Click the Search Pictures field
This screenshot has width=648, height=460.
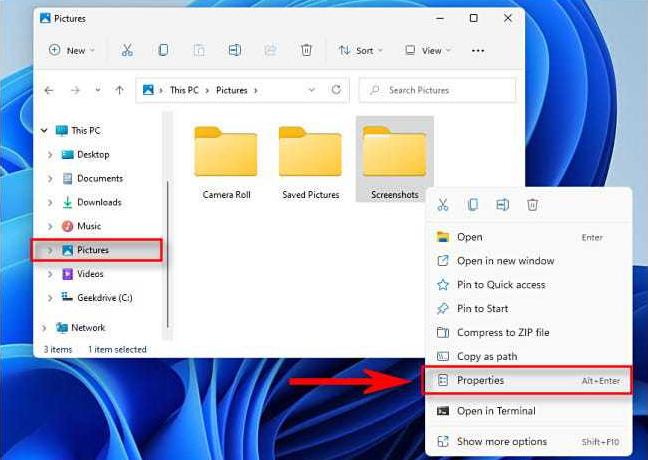[x=437, y=90]
